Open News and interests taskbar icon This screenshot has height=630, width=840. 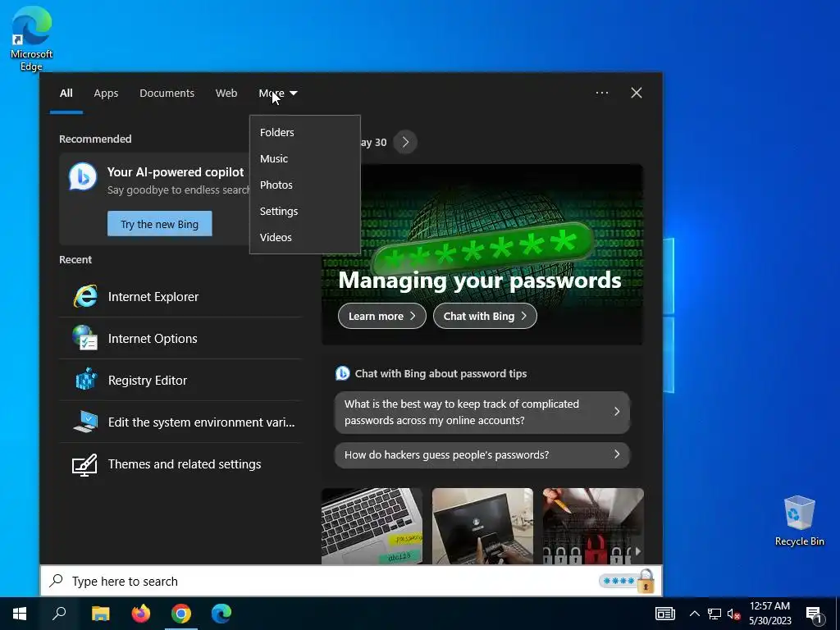point(664,614)
